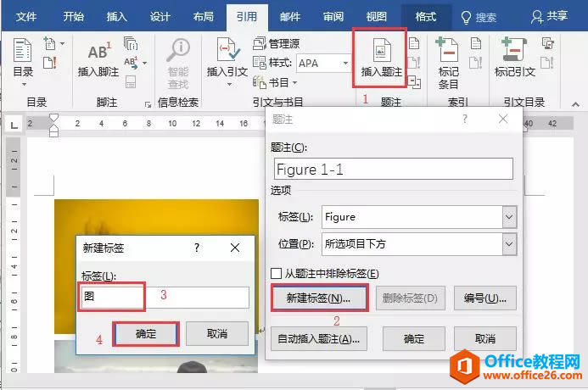Viewport: 588px width, 390px height.
Task: Click the 题注 text field Figure 1-1
Action: tap(394, 169)
